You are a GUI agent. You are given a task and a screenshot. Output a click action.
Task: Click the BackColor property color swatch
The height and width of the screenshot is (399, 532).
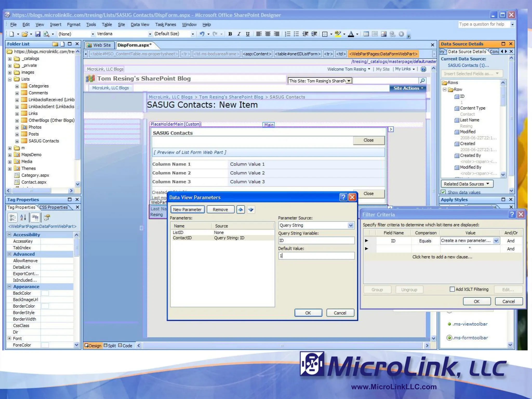pyautogui.click(x=45, y=293)
